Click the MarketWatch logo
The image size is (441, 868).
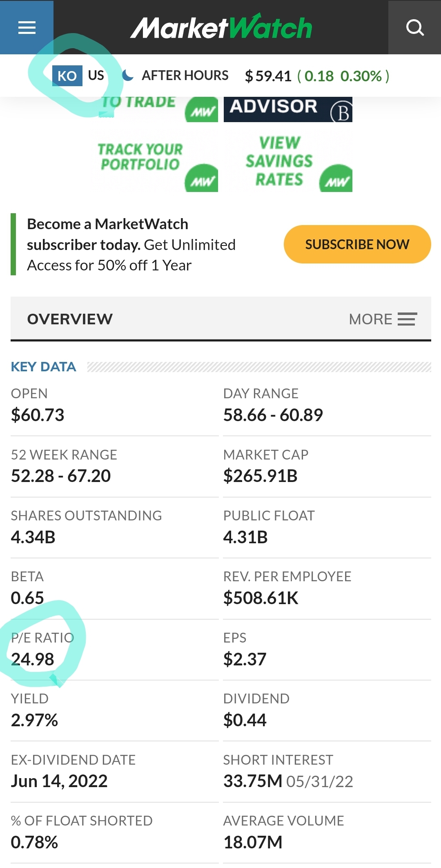coord(221,27)
